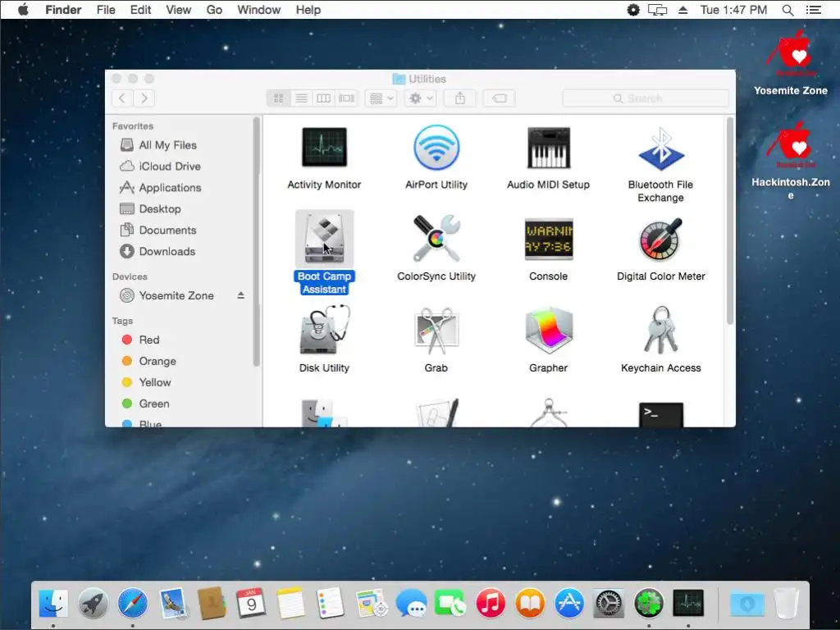
Task: Launch iTunes from the Dock
Action: point(491,603)
